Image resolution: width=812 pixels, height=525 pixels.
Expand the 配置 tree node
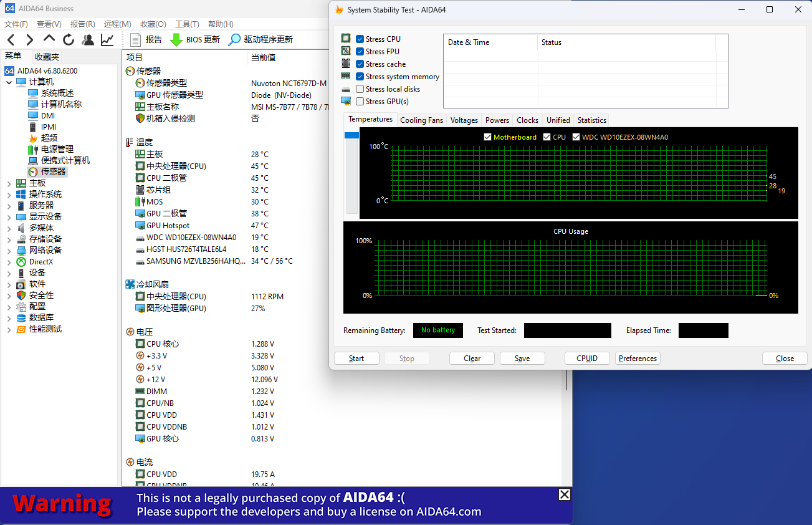(x=9, y=307)
